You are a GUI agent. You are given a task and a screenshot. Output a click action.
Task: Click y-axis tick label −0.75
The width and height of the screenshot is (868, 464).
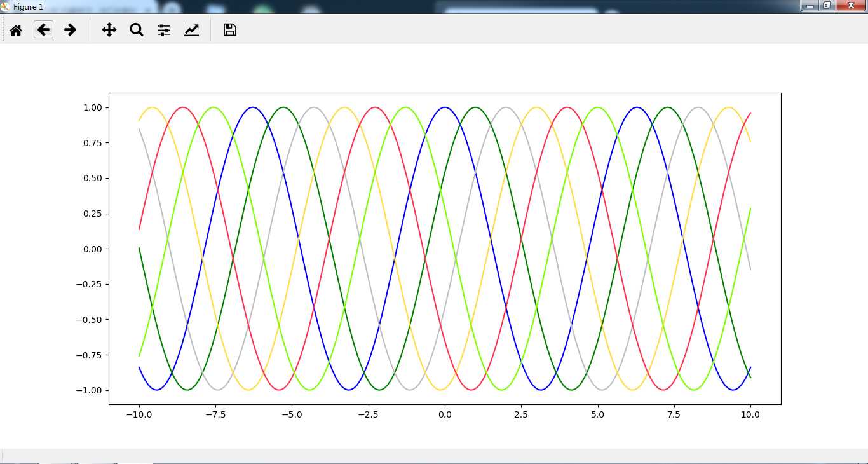[x=90, y=355]
